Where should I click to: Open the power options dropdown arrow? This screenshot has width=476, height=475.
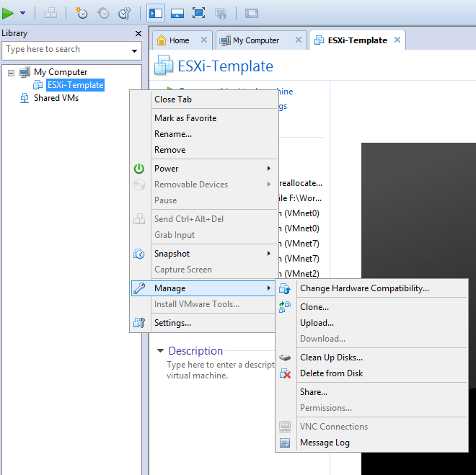click(x=23, y=13)
